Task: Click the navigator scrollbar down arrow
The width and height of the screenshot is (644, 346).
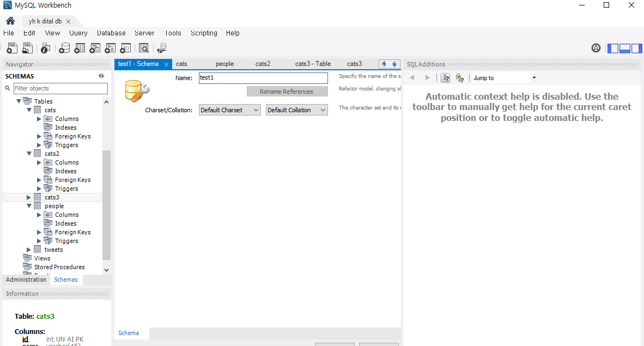Action: (106, 270)
